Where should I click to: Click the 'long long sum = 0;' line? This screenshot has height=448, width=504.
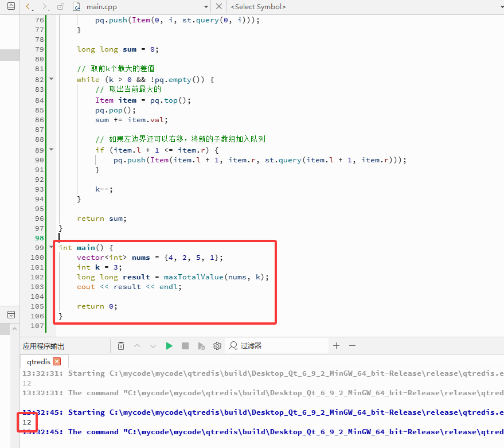tap(118, 49)
